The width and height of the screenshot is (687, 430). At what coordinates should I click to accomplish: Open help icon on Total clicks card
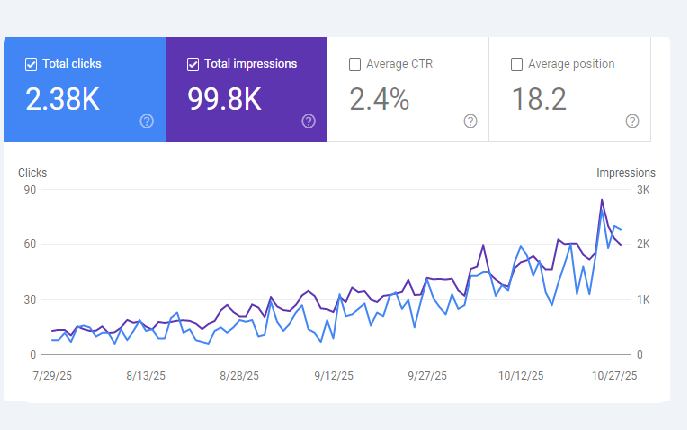[x=147, y=121]
